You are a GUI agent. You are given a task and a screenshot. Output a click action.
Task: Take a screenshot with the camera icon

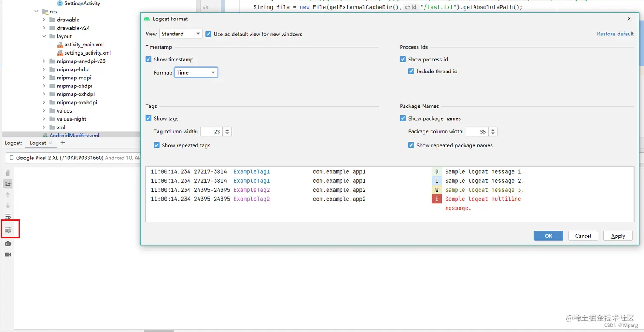8,244
